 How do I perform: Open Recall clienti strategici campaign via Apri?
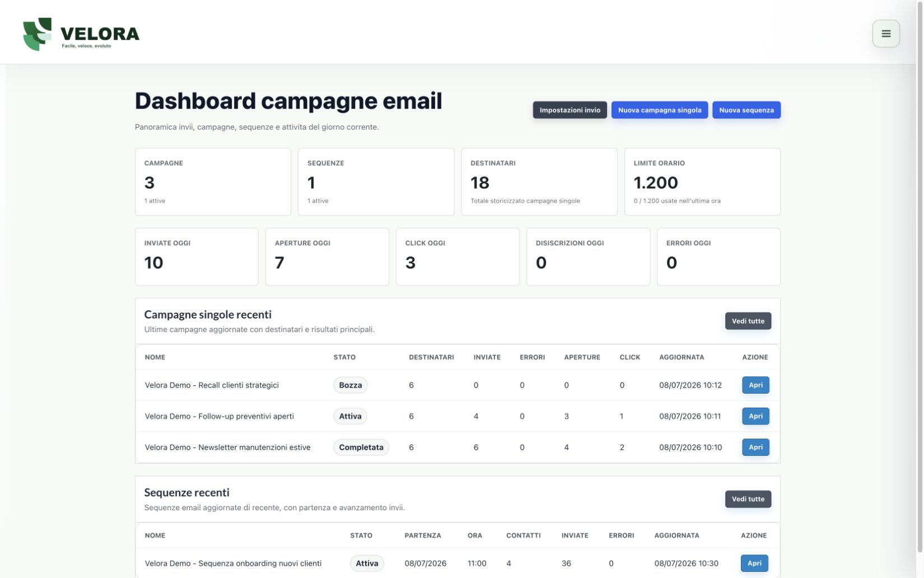pos(755,385)
